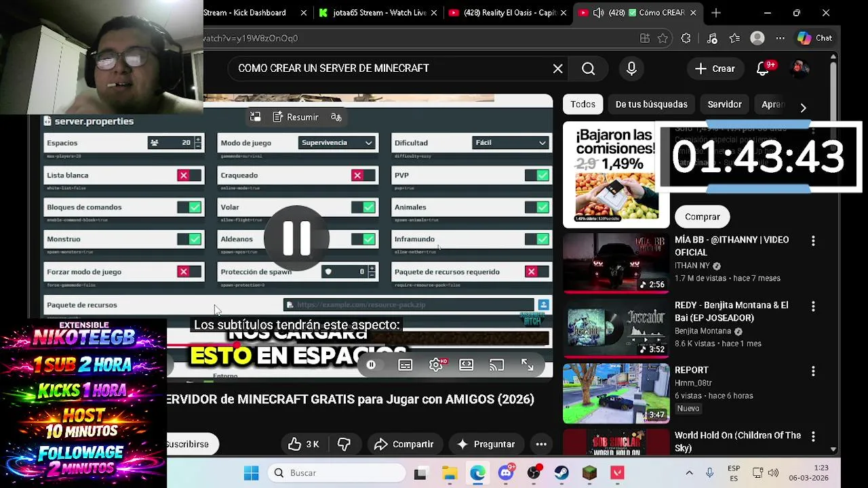Toggle the Monstruo switch
Viewport: 868px width, 488px height.
pos(189,239)
